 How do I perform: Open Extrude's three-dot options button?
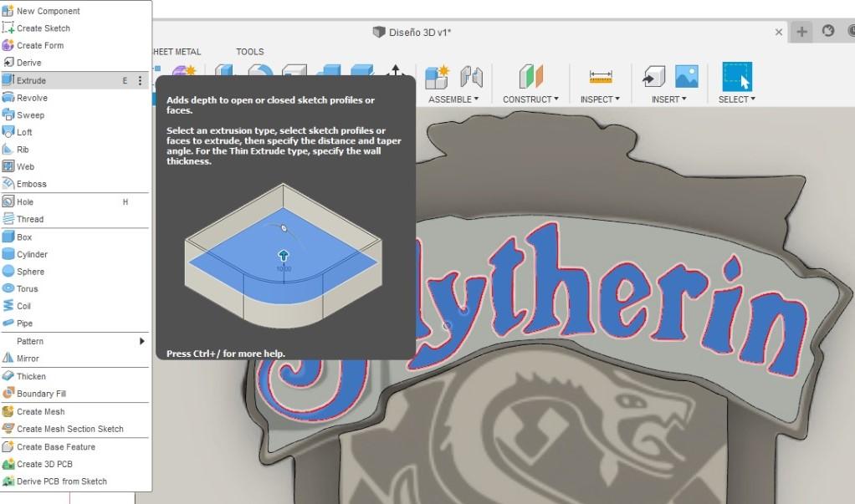tap(141, 80)
